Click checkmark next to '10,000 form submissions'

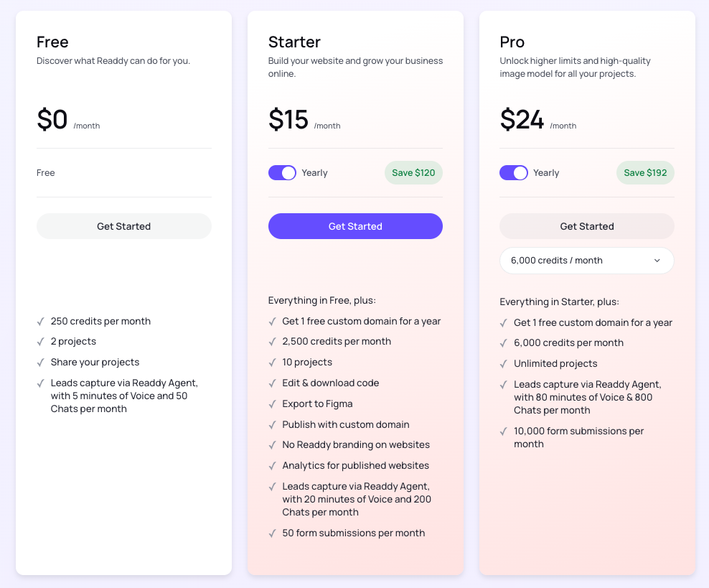504,431
